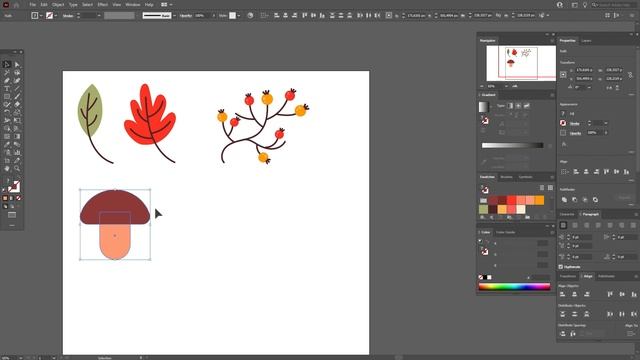Click Stroke label in Properties Appearance

[574, 123]
